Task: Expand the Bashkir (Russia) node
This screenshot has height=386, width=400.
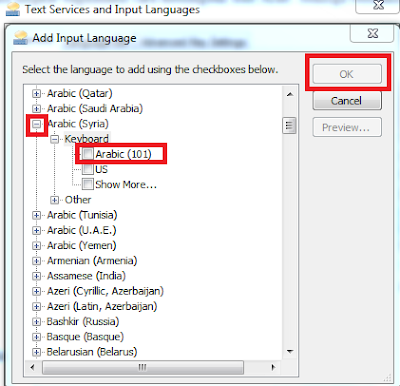Action: 37,322
